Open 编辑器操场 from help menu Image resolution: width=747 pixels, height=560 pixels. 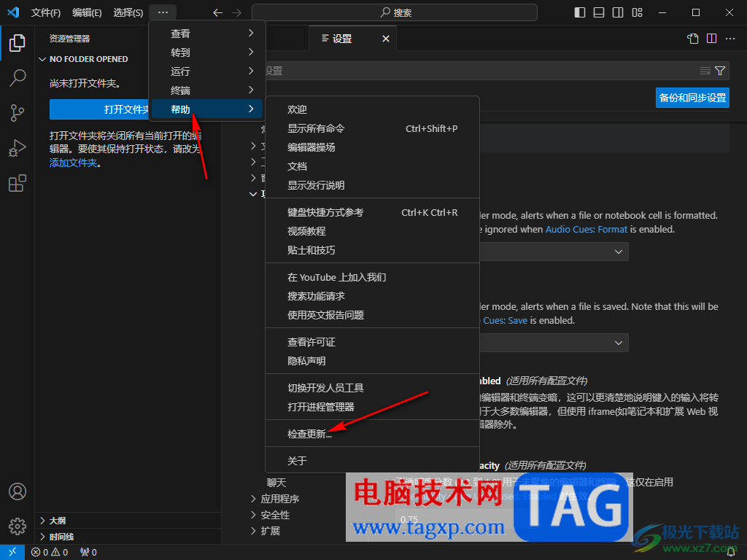point(372,147)
